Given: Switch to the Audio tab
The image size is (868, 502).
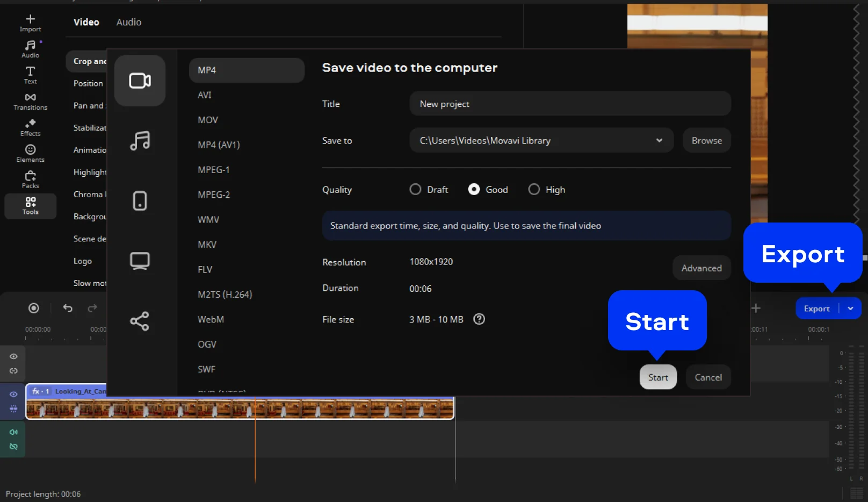Looking at the screenshot, I should 129,22.
